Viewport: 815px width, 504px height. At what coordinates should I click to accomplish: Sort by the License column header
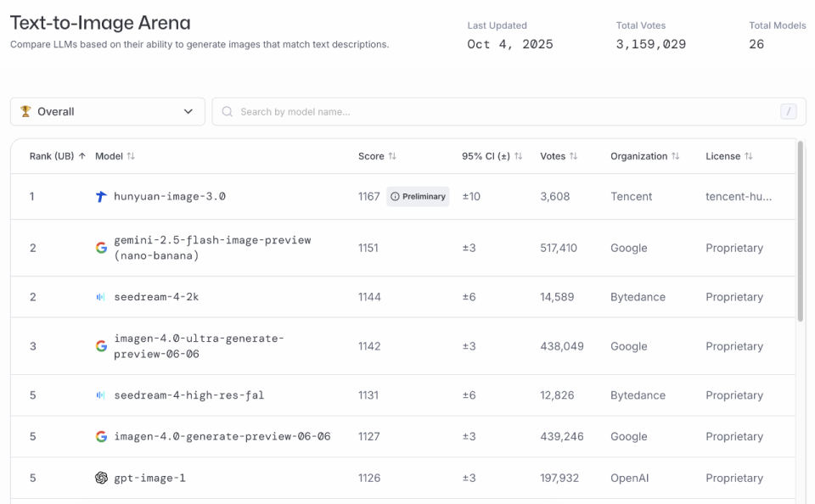(728, 156)
